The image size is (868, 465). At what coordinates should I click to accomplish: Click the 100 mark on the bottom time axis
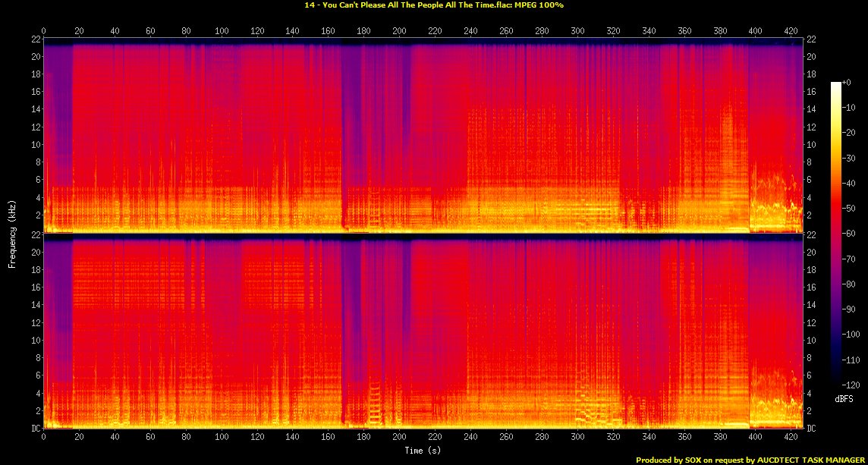[x=222, y=438]
